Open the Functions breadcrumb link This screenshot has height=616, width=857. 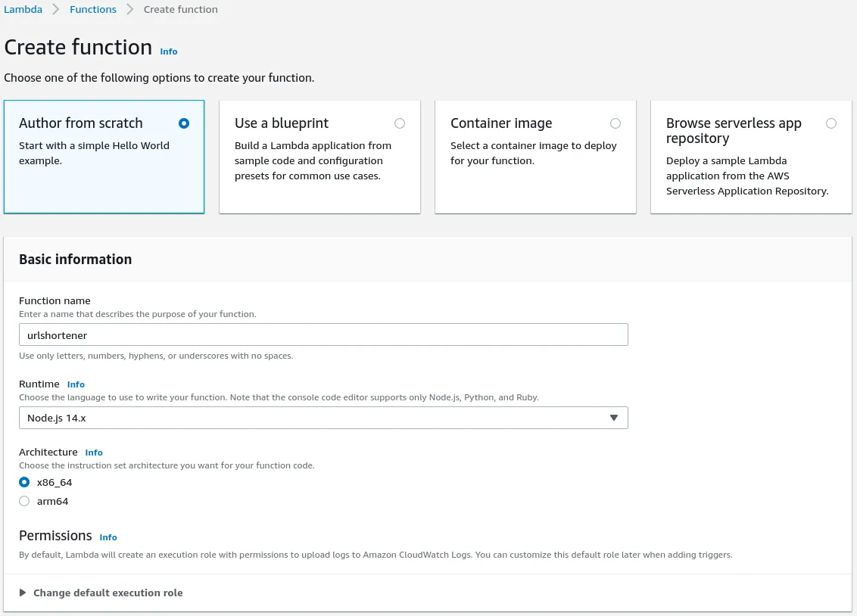click(93, 10)
